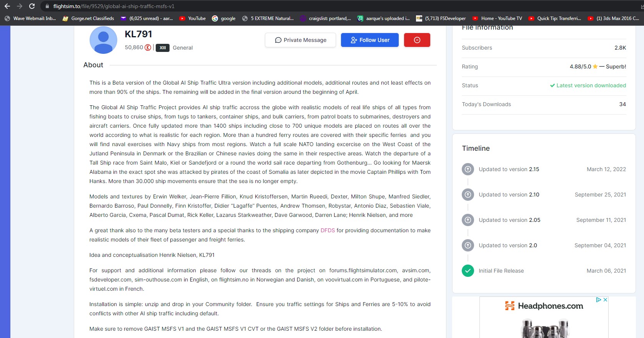644x338 pixels.
Task: Close the Headphones.com ad
Action: coord(605,300)
